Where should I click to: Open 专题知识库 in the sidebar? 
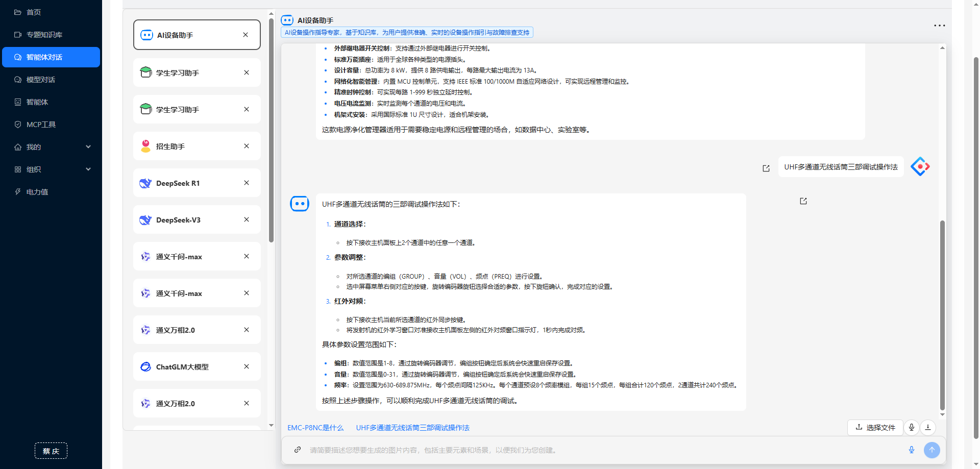(44, 35)
